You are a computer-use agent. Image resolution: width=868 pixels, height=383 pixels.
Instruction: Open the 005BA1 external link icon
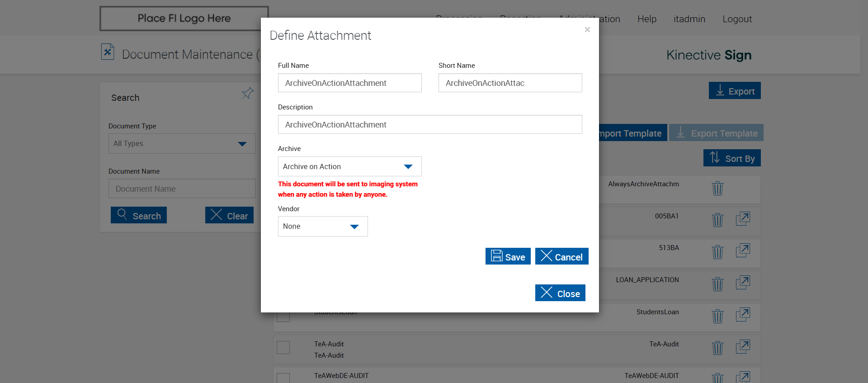coord(743,219)
